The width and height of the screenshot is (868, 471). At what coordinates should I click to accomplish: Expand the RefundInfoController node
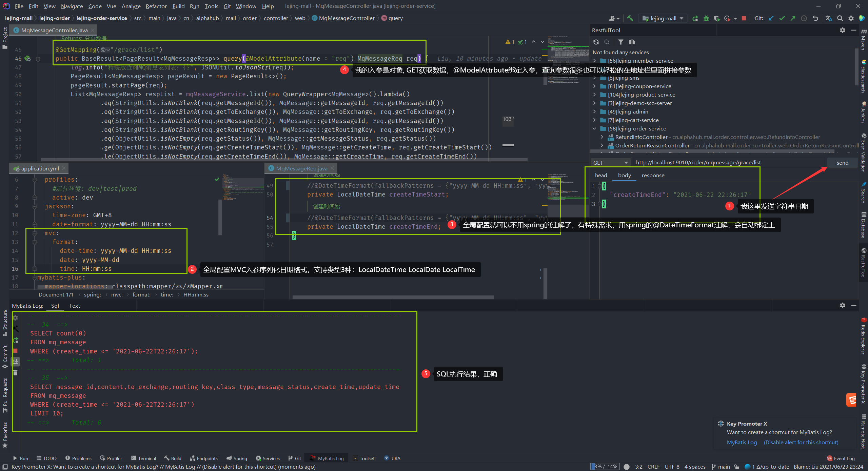(602, 137)
